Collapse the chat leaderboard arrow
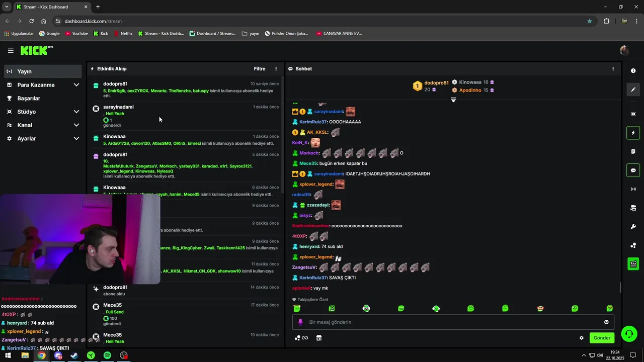The width and height of the screenshot is (644, 362). tap(453, 100)
